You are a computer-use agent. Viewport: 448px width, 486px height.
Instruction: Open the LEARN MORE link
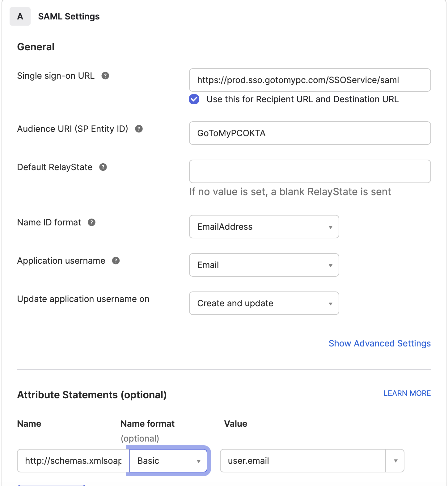coord(407,393)
